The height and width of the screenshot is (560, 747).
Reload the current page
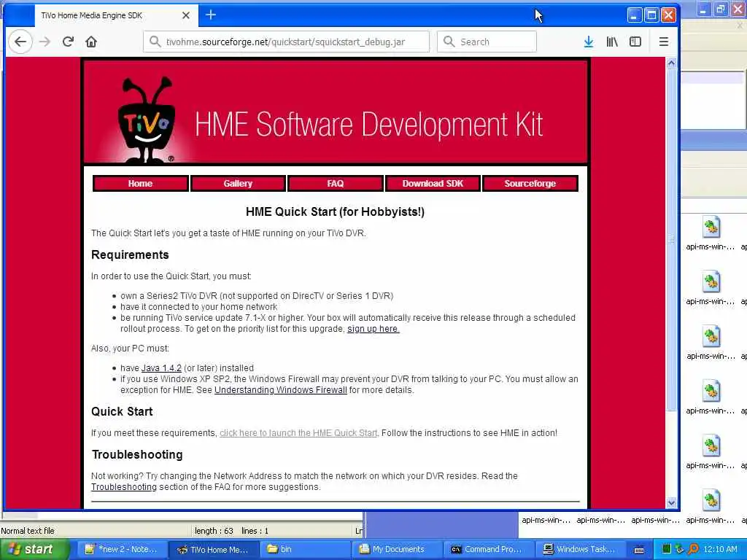68,42
